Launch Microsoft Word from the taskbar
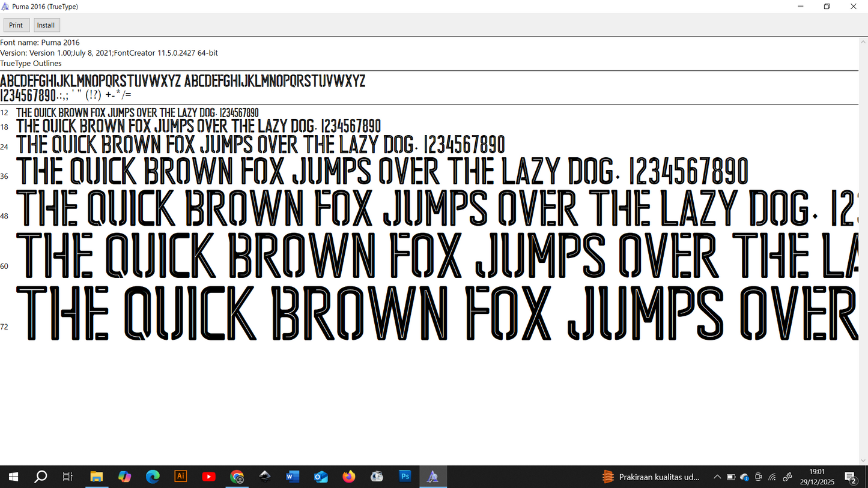 click(293, 477)
